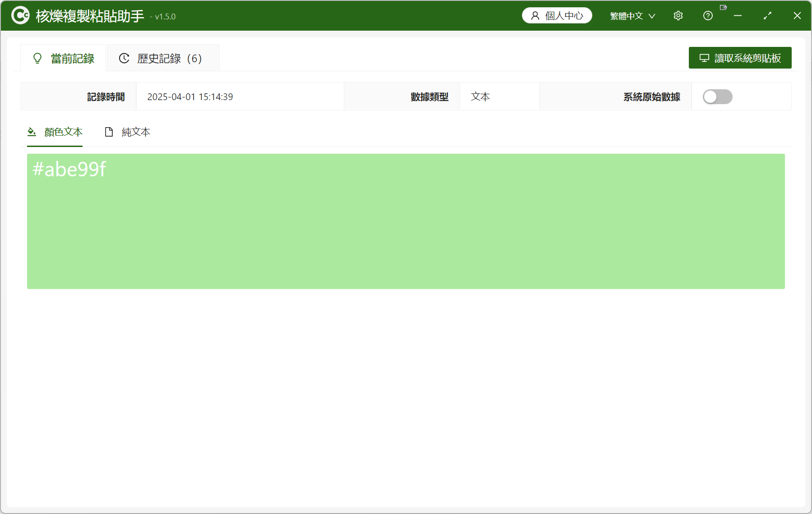Click the 文本 data type value
812x514 pixels.
pos(480,97)
